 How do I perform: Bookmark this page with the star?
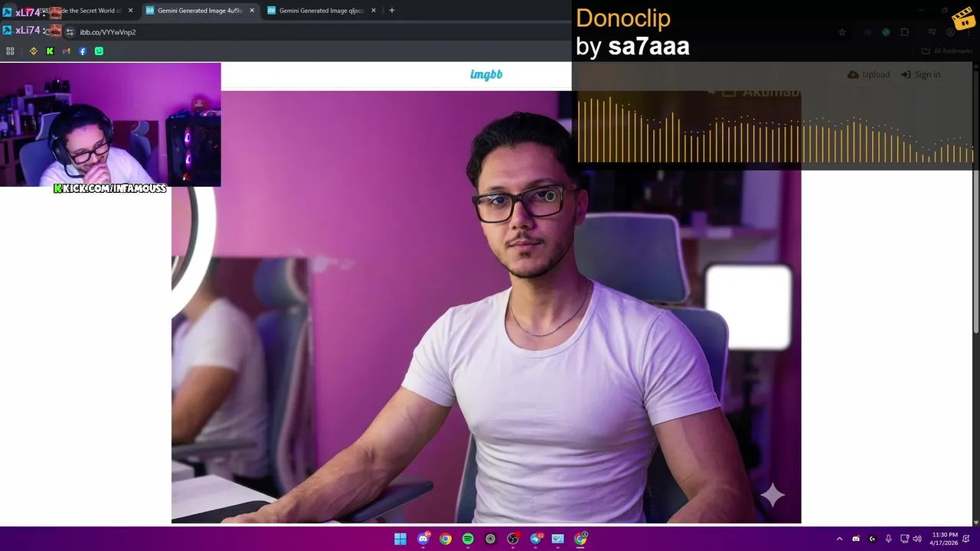coord(842,32)
